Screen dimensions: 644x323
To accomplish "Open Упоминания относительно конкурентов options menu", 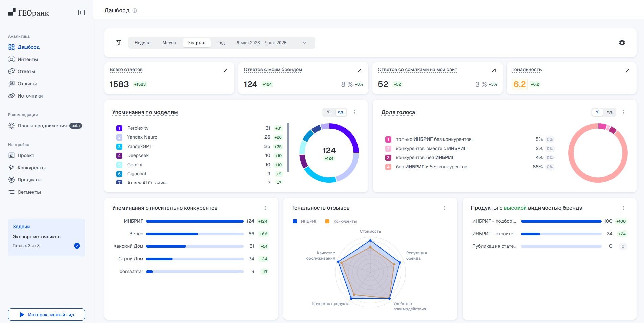I will pyautogui.click(x=265, y=208).
